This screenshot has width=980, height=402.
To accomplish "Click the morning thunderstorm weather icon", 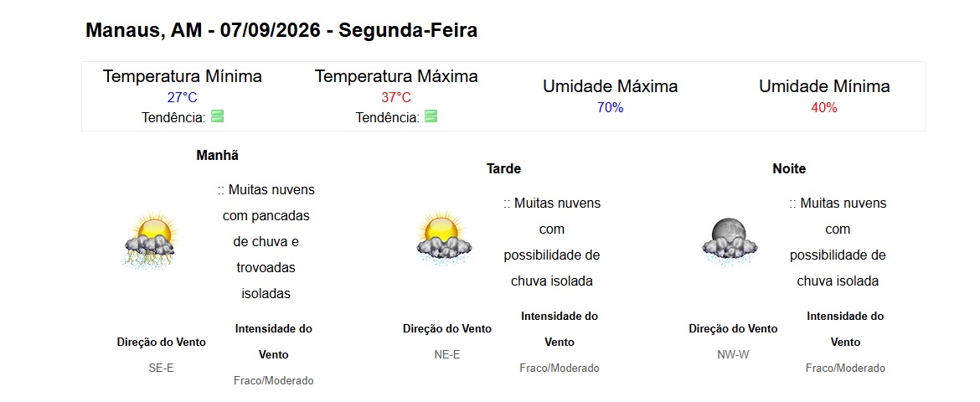I will (x=151, y=240).
